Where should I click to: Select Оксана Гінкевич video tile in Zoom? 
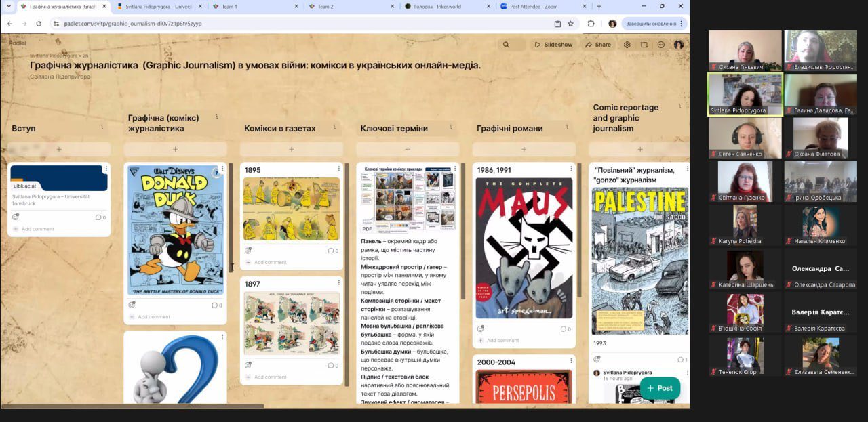(x=745, y=50)
